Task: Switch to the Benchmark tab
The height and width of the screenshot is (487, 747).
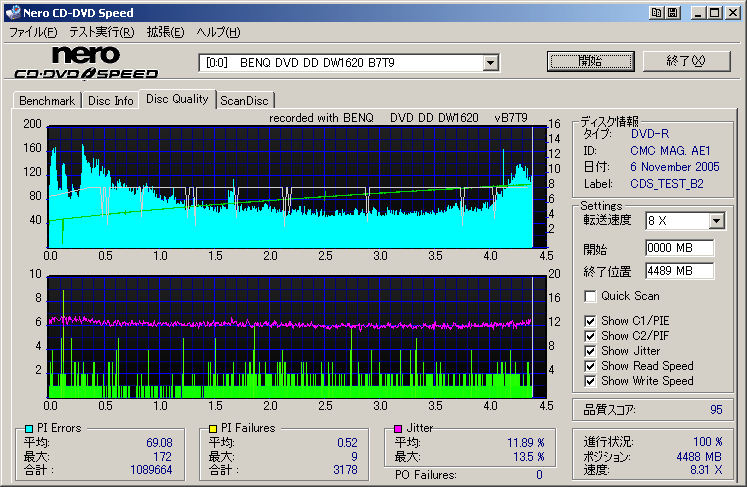Action: (x=47, y=101)
